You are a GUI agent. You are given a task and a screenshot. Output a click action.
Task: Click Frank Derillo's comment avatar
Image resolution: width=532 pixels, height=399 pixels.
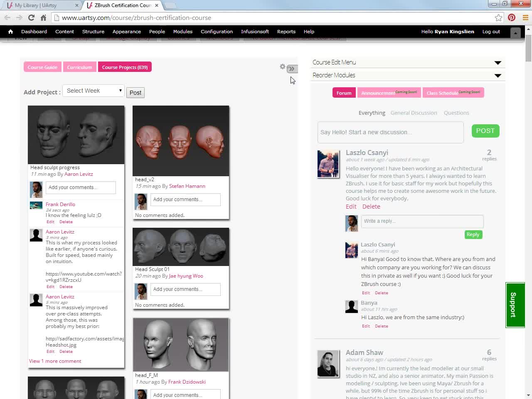pyautogui.click(x=36, y=205)
